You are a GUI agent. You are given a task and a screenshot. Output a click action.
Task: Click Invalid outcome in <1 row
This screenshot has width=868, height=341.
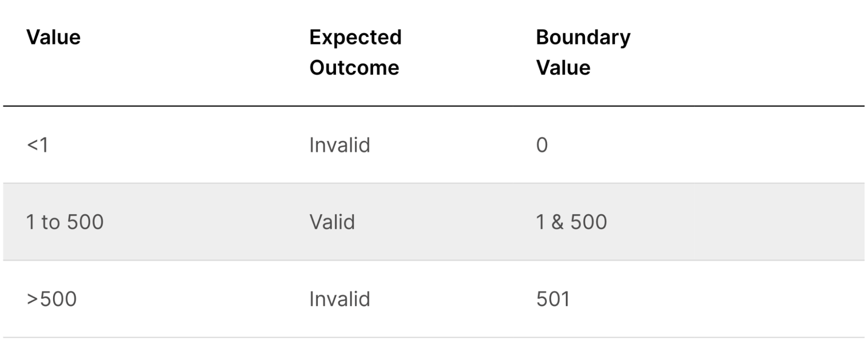click(x=340, y=145)
